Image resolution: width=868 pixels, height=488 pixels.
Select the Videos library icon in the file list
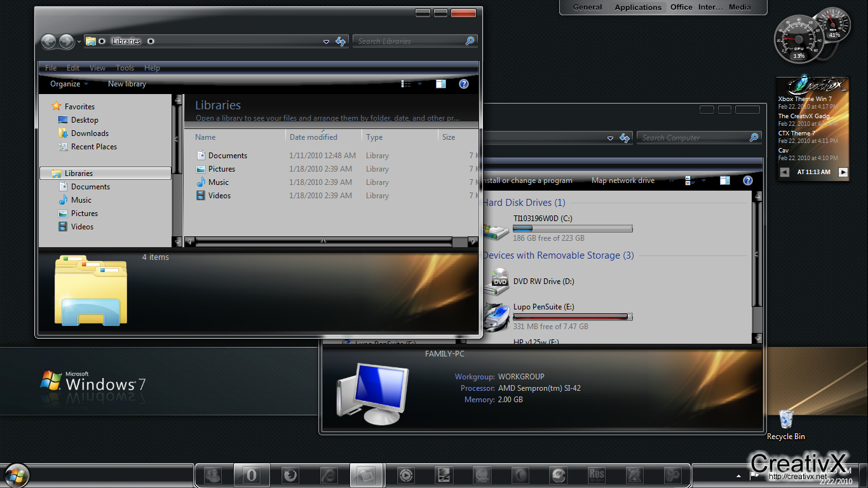pyautogui.click(x=202, y=195)
